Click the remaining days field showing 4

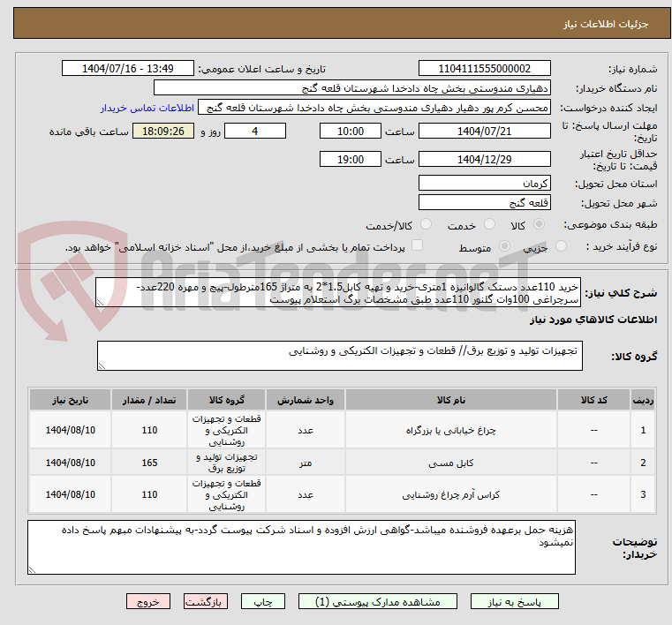point(255,131)
